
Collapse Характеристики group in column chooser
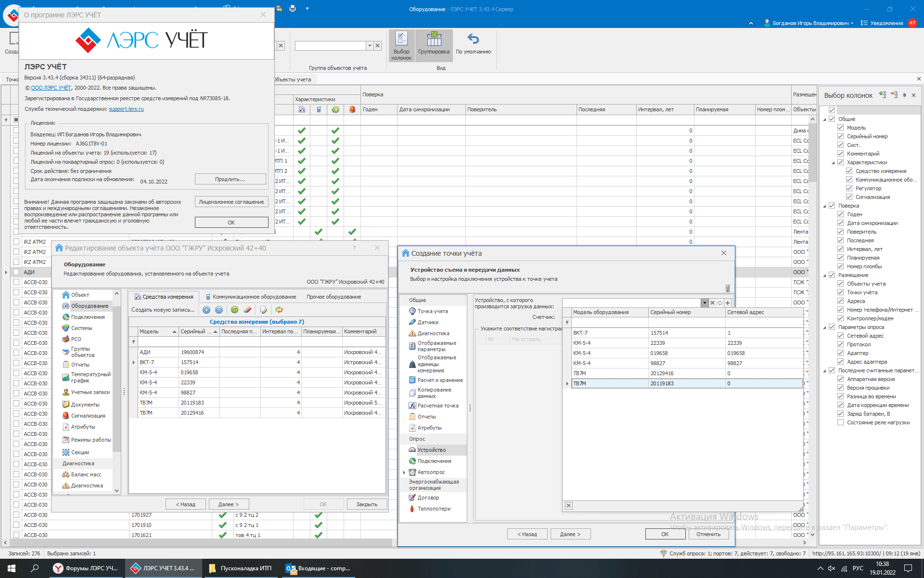pos(834,163)
